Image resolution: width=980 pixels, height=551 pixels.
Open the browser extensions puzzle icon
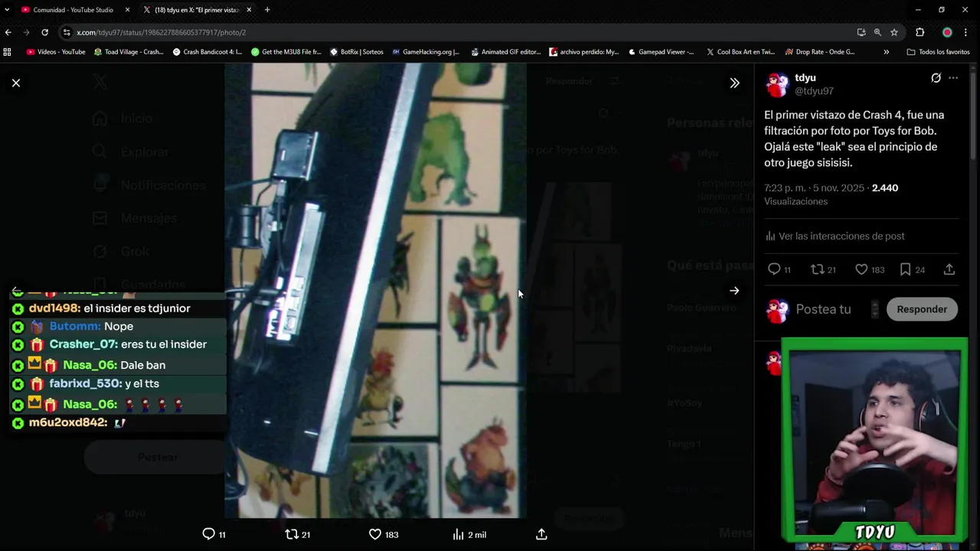[920, 32]
